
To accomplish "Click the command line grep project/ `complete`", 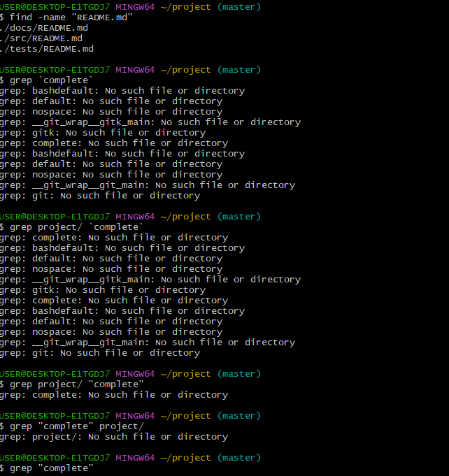I will point(72,227).
